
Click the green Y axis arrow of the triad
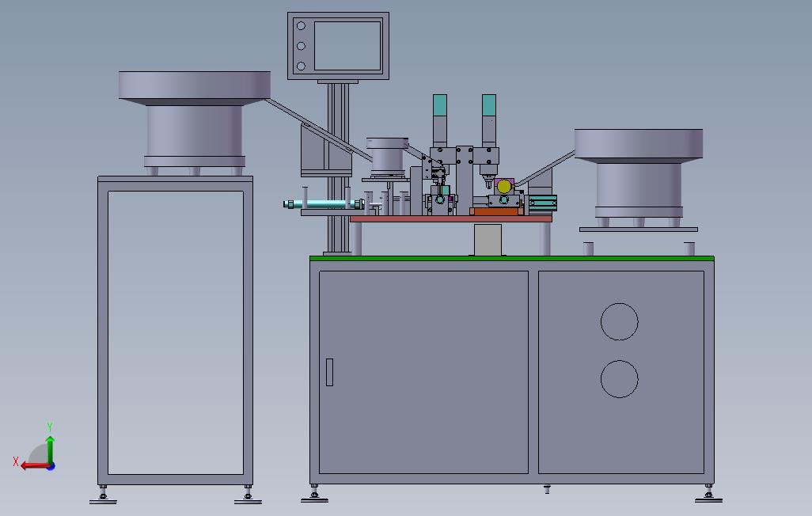(50, 449)
